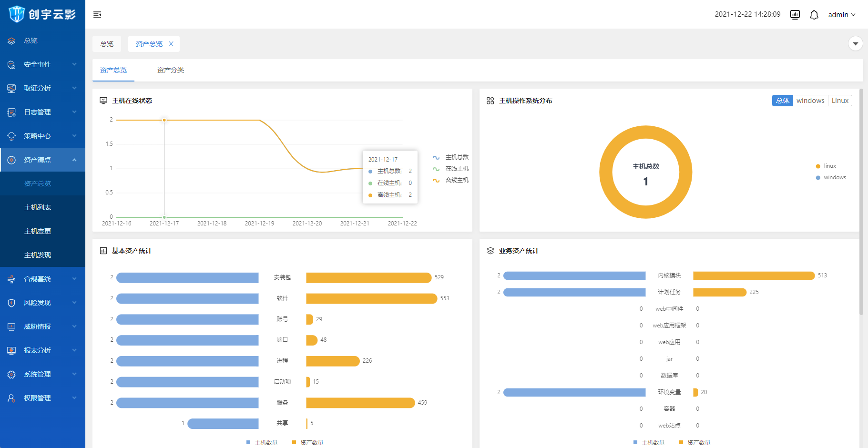Screen dimensions: 868x448
Task: Click the 取证分析 sidebar icon
Action: click(11, 89)
